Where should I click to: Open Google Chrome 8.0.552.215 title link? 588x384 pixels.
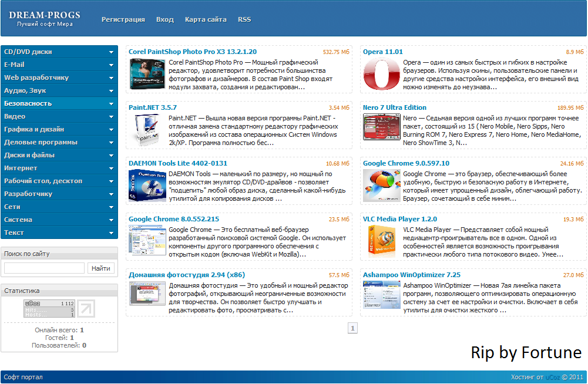point(174,219)
